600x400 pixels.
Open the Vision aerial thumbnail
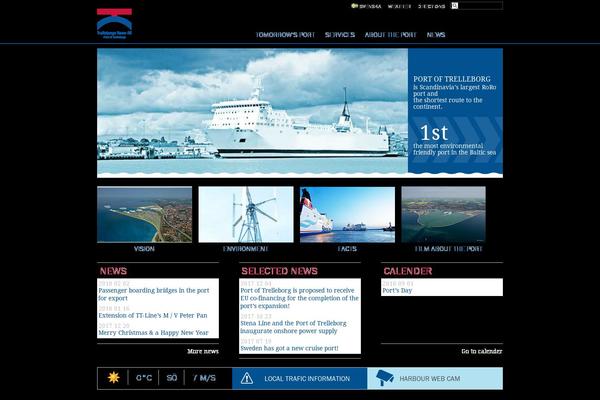tap(145, 214)
